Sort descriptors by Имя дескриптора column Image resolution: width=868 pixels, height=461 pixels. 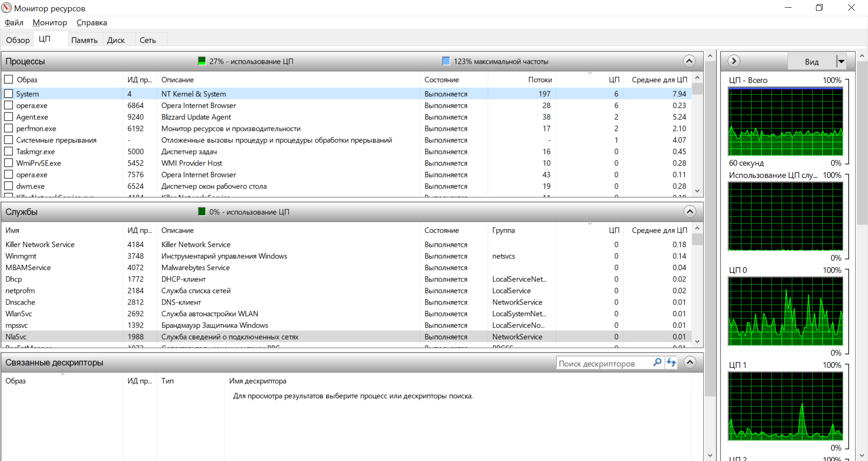point(458,381)
